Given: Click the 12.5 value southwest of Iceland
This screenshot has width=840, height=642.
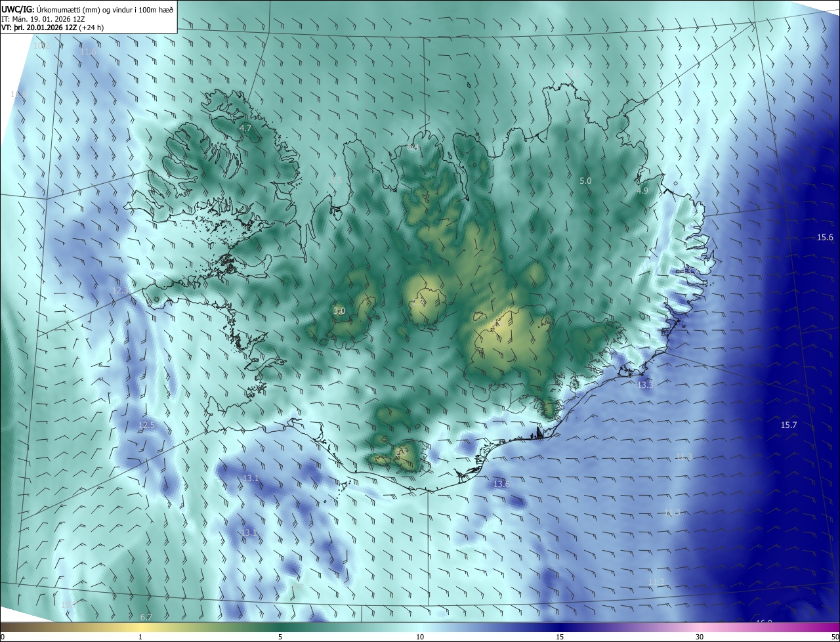Looking at the screenshot, I should click(x=146, y=425).
